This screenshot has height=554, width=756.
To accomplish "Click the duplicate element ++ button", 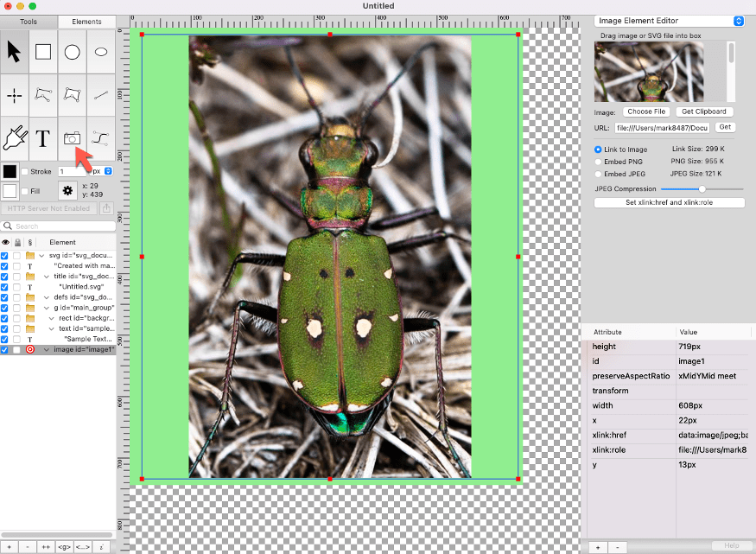I will (x=46, y=547).
